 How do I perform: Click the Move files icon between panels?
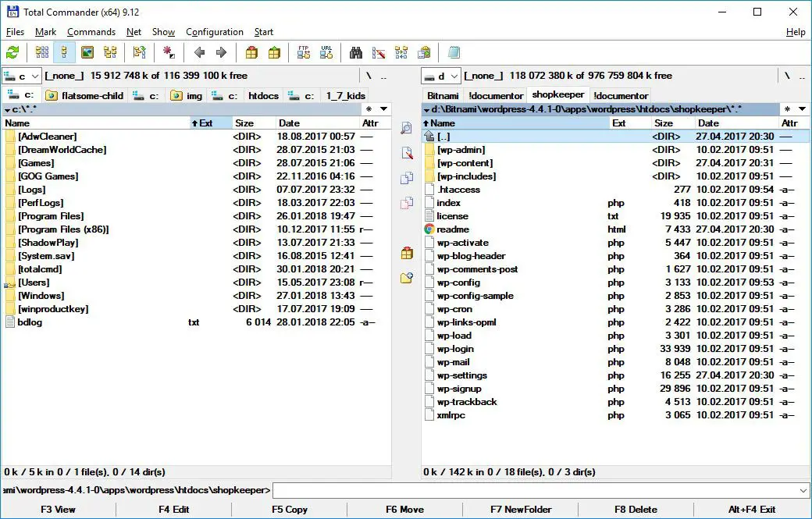click(x=407, y=203)
